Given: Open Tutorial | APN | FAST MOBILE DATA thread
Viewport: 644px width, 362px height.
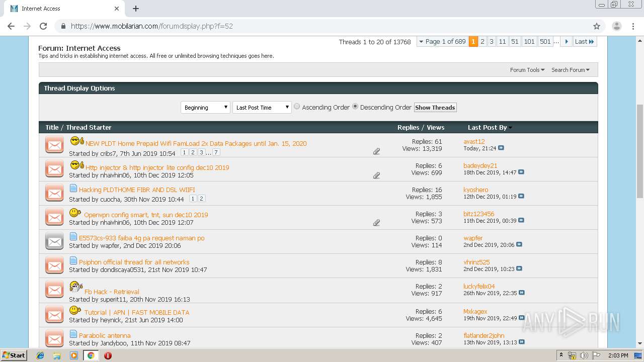Looking at the screenshot, I should (x=137, y=312).
